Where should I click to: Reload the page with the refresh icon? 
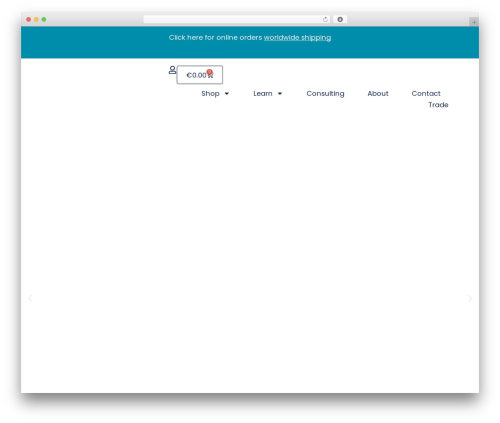pos(325,20)
